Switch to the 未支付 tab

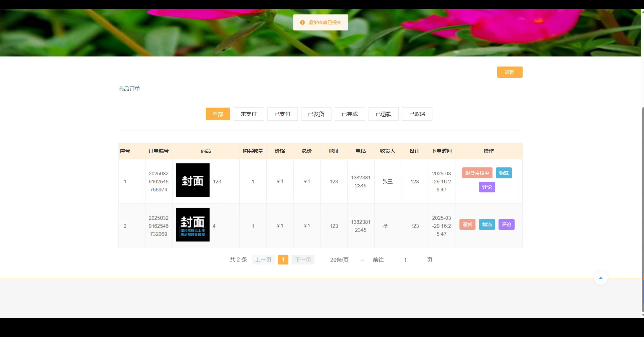point(249,114)
